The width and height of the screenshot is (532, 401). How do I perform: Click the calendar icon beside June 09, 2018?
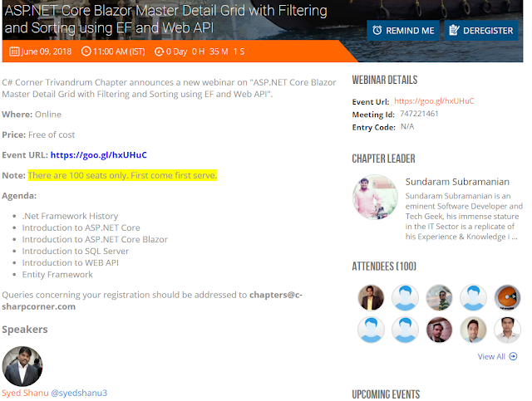click(x=14, y=51)
